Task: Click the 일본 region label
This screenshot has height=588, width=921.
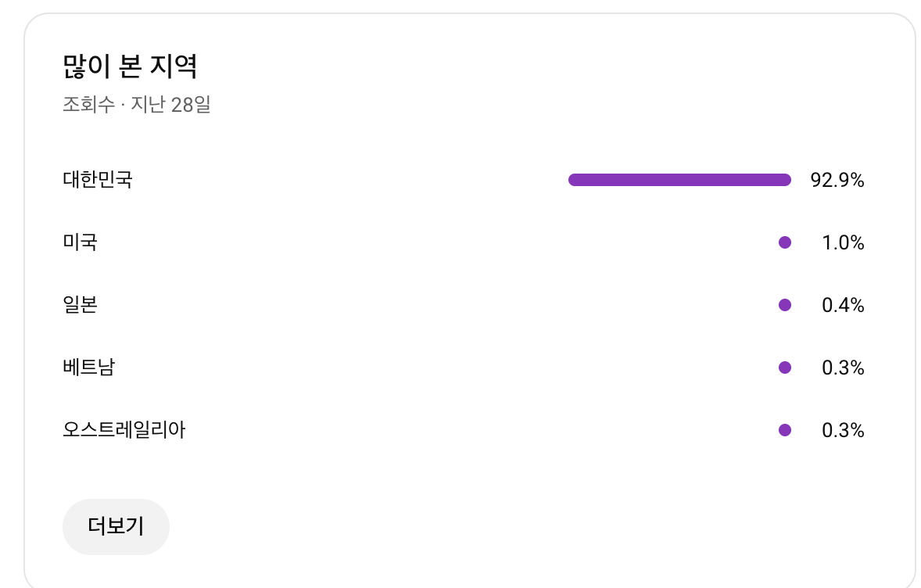Action: (80, 305)
